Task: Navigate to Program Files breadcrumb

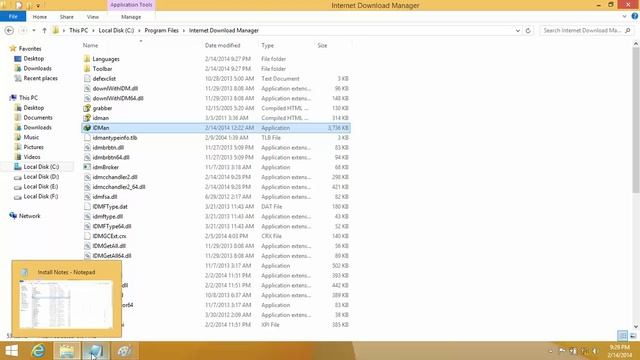Action: coord(161,30)
